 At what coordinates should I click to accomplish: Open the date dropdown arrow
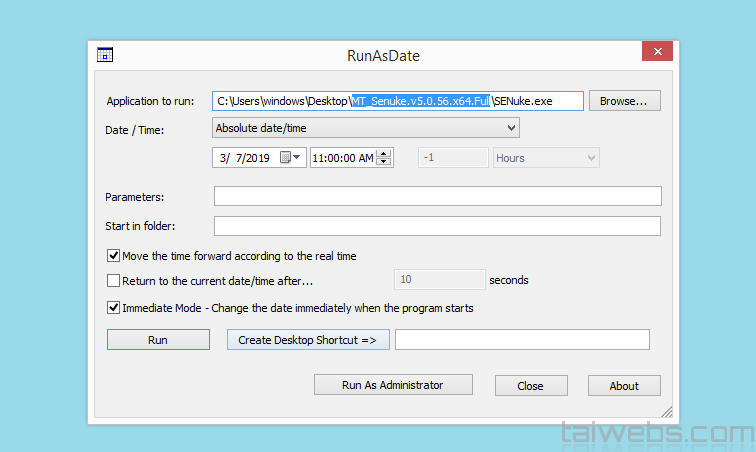point(297,158)
